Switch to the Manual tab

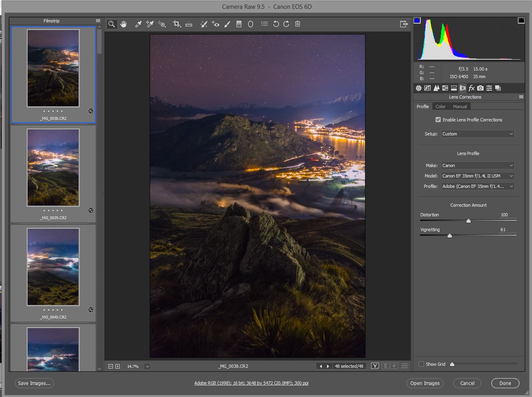tap(460, 107)
